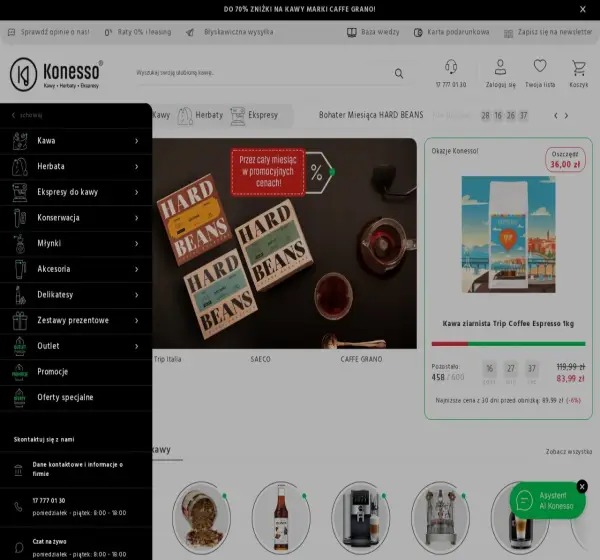This screenshot has width=600, height=560.
Task: Go to previous promo with left arrow
Action: (x=556, y=116)
